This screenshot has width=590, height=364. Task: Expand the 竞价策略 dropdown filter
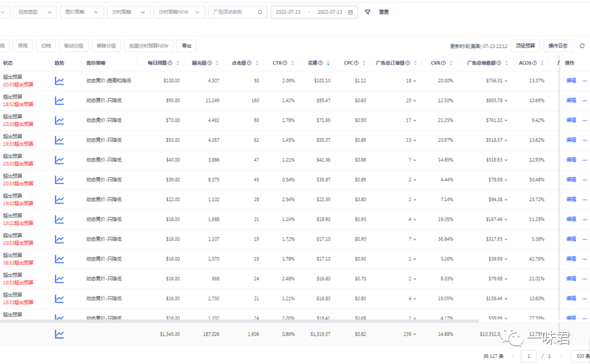tap(81, 12)
